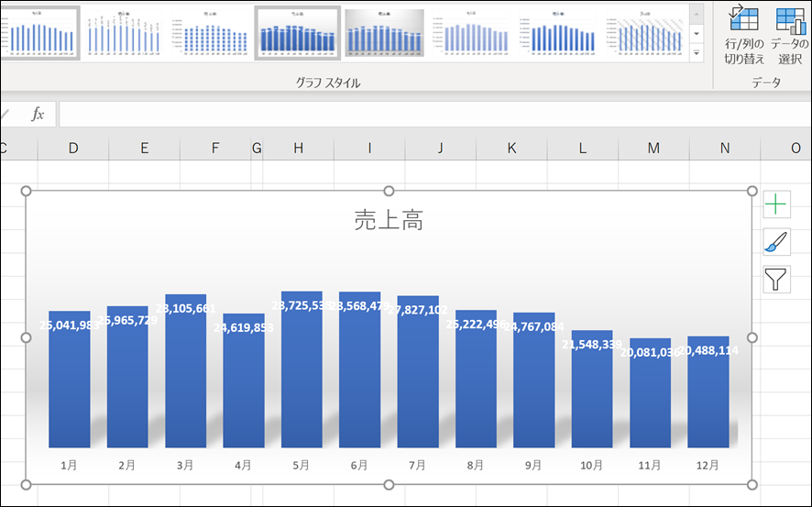The height and width of the screenshot is (507, 812).
Task: Expand the chart styles gallery More arrow
Action: [x=697, y=53]
